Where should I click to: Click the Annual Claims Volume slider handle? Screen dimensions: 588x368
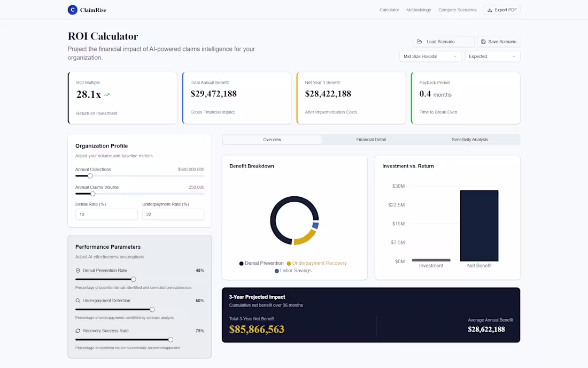pos(92,194)
